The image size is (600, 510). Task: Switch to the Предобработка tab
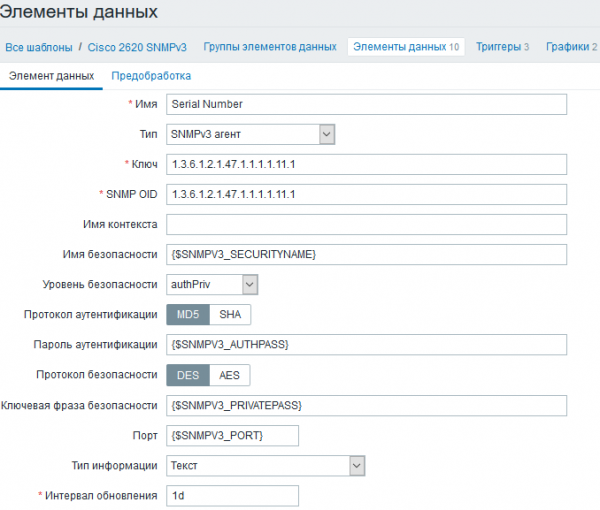pyautogui.click(x=151, y=76)
